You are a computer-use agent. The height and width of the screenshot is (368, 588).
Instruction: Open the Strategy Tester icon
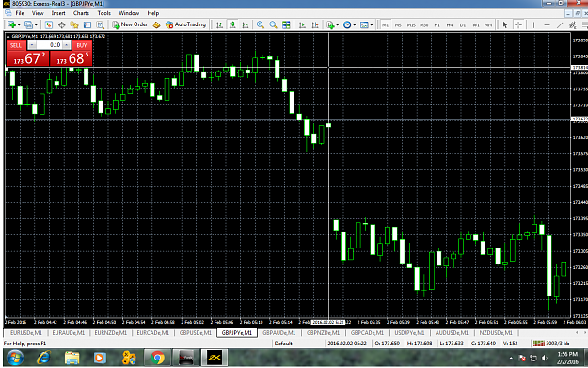coord(100,24)
